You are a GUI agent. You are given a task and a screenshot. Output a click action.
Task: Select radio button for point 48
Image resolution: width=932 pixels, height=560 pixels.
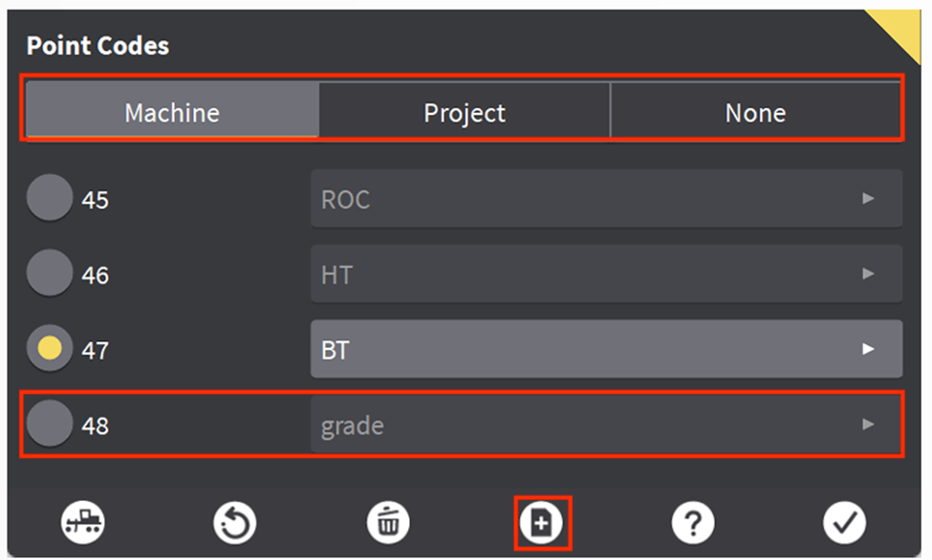[x=49, y=424]
